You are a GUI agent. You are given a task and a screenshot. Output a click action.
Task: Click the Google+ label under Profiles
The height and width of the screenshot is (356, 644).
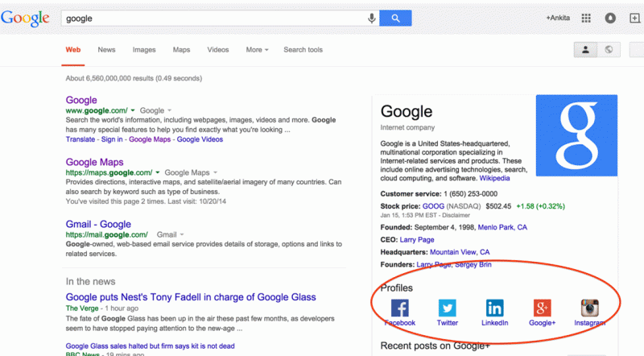pyautogui.click(x=542, y=323)
